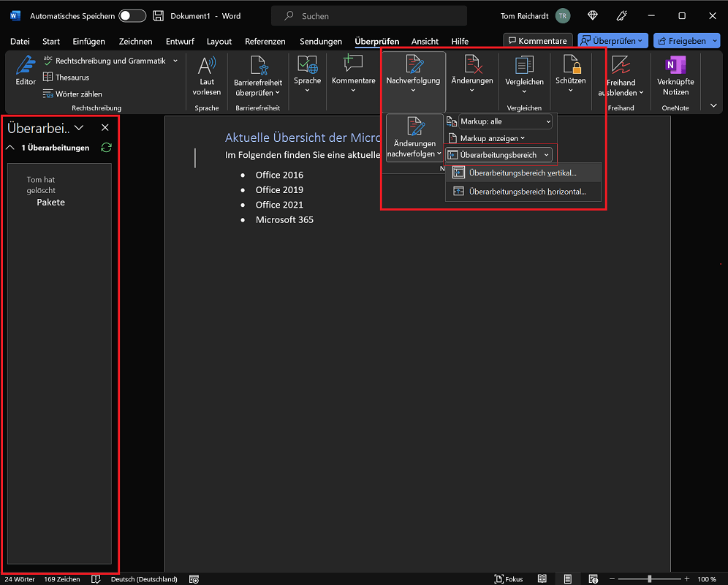Switch to Weblayout view icon
This screenshot has width=728, height=585.
click(593, 579)
